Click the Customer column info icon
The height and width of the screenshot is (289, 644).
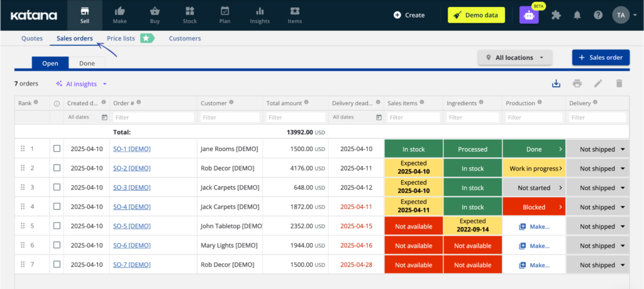click(231, 103)
